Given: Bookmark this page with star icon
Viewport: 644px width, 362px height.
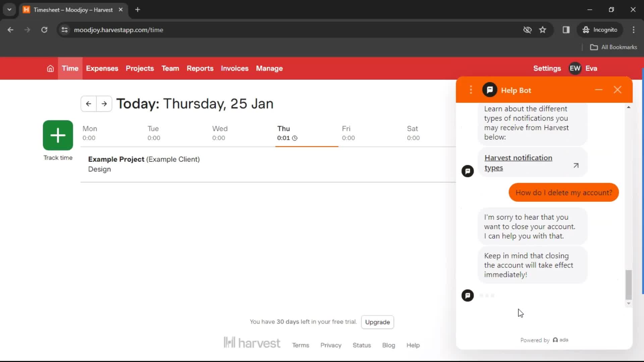Looking at the screenshot, I should tap(543, 30).
